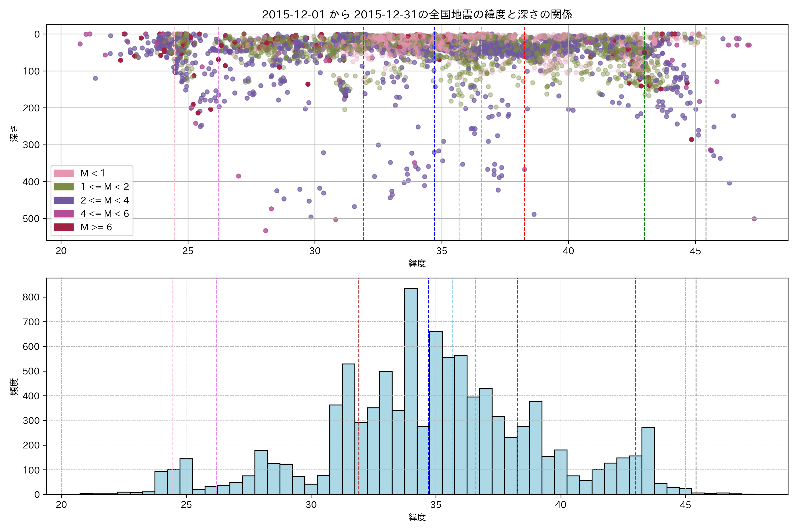Viewport: 798px width, 532px height.
Task: Click the 45 tick label on scatter x-axis
Action: (x=695, y=251)
